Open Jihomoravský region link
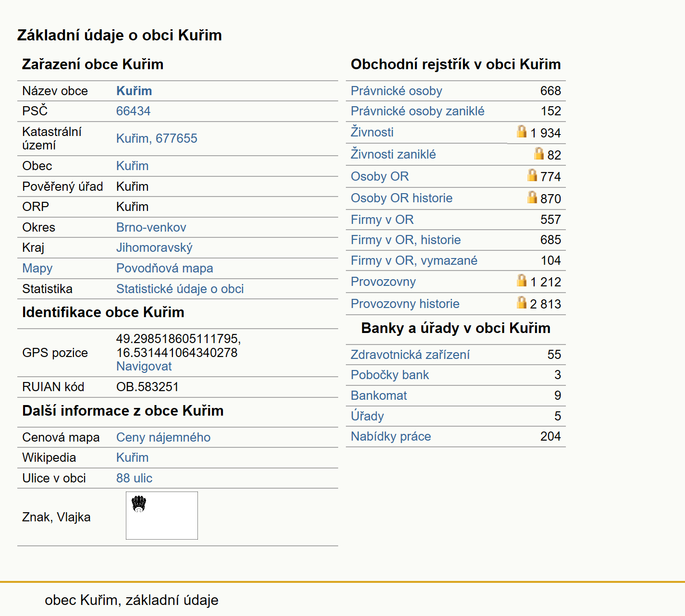Screen dimensions: 685x616 pos(154,247)
